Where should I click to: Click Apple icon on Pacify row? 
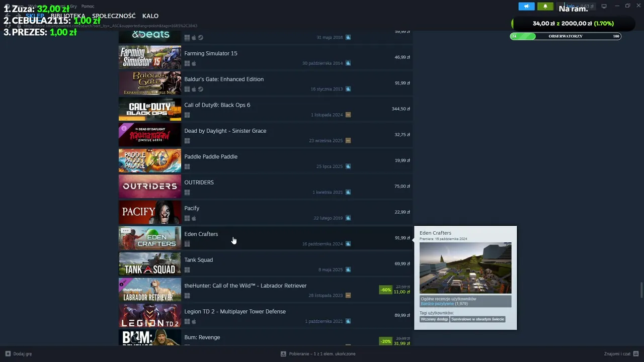pos(194,218)
